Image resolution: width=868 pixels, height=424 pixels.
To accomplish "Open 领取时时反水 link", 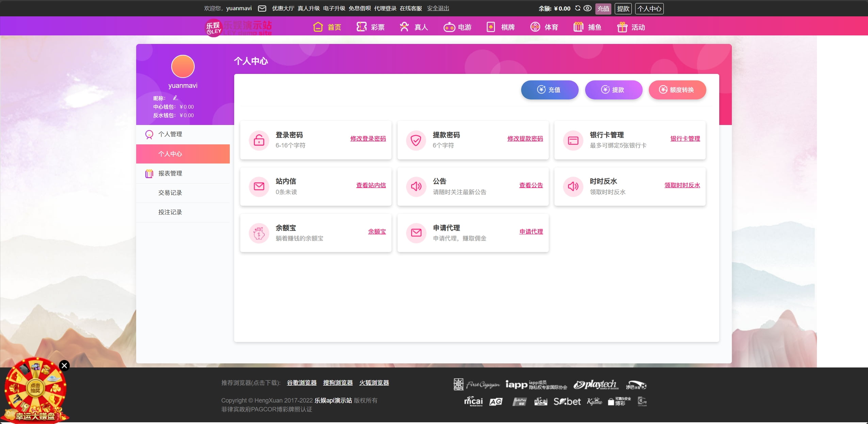I will point(682,185).
